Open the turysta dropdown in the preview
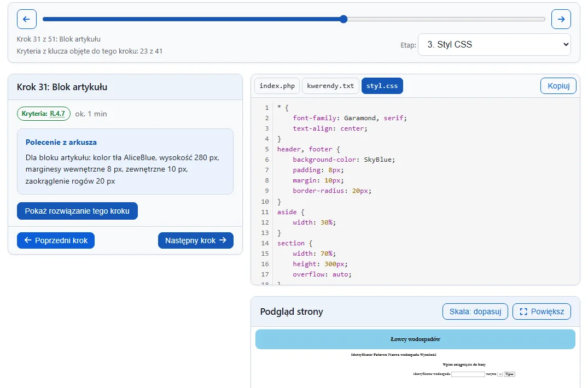The height and width of the screenshot is (388, 588). pyautogui.click(x=500, y=374)
